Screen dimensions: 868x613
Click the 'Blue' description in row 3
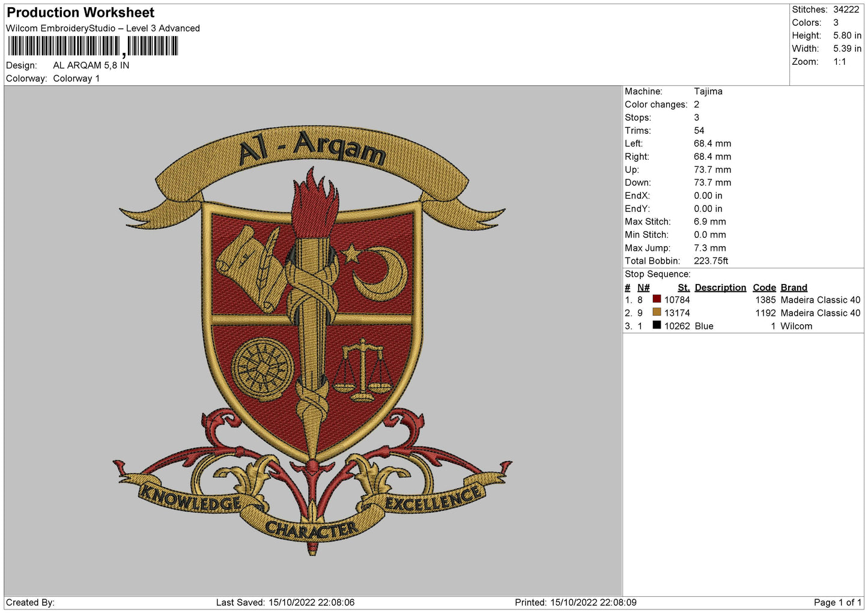click(704, 326)
